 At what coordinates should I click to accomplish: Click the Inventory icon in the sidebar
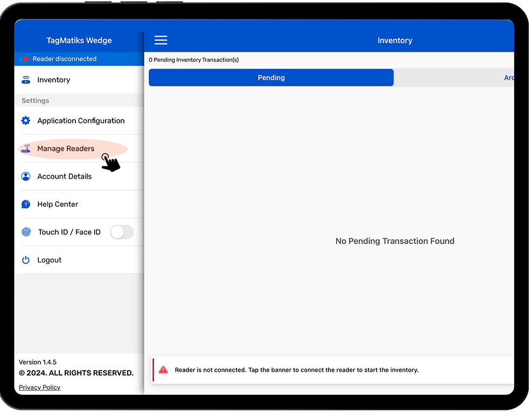pyautogui.click(x=26, y=80)
